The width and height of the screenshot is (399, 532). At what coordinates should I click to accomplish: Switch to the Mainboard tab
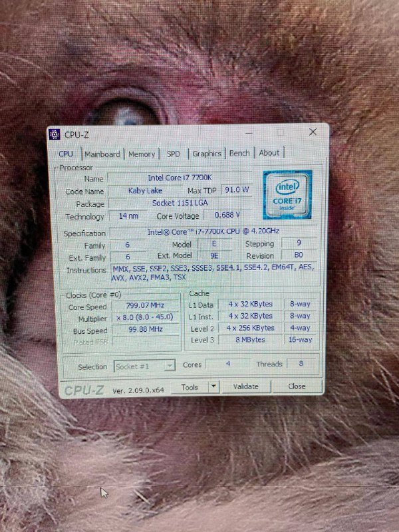(x=102, y=154)
